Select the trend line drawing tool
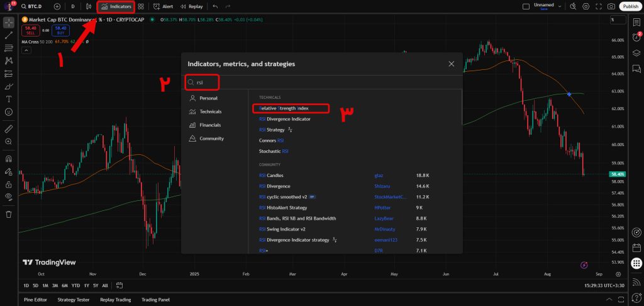This screenshot has width=644, height=306. point(9,35)
